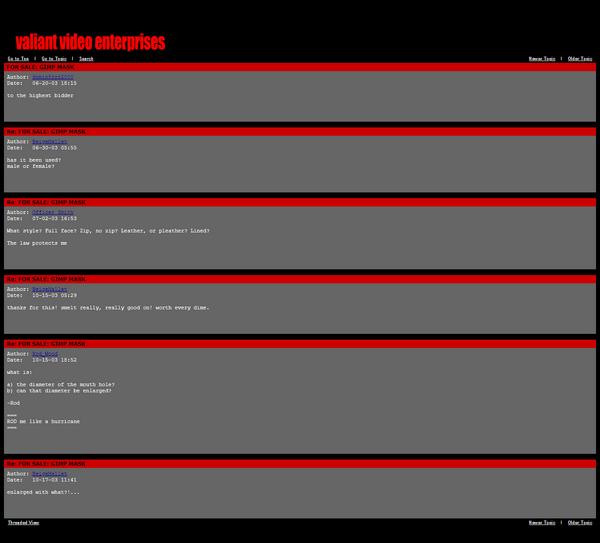Select the '-Rod' sign-off text
Screen dimensions: 600x543
pos(13,403)
